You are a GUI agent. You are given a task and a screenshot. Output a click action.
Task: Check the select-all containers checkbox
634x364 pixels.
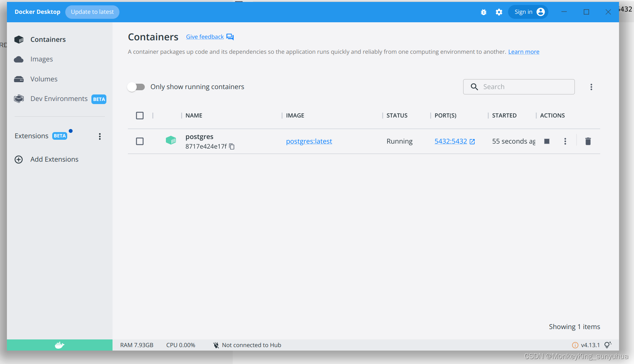point(140,116)
